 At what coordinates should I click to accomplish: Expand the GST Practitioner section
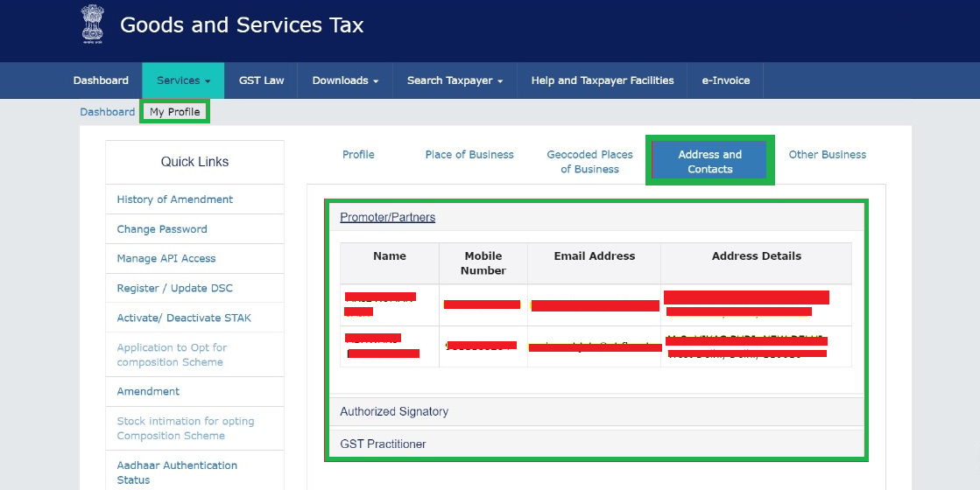pos(383,444)
